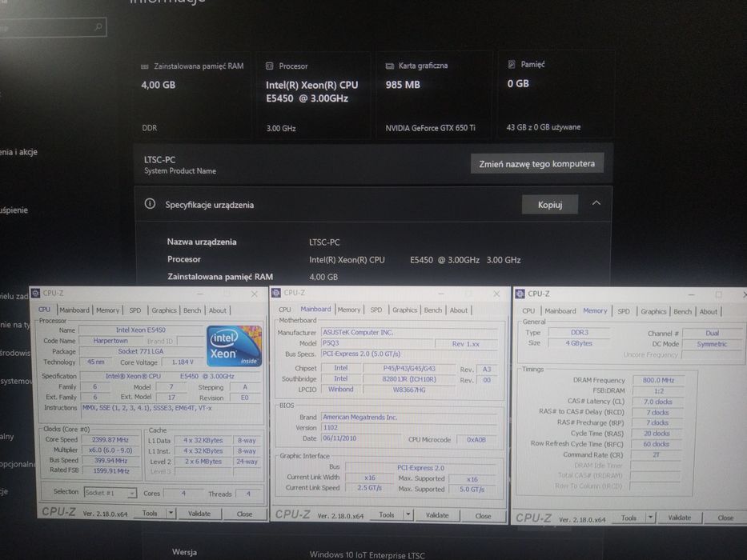The height and width of the screenshot is (560, 747).
Task: Click the '800.0 MHz' DRAM Frequency value
Action: [658, 380]
